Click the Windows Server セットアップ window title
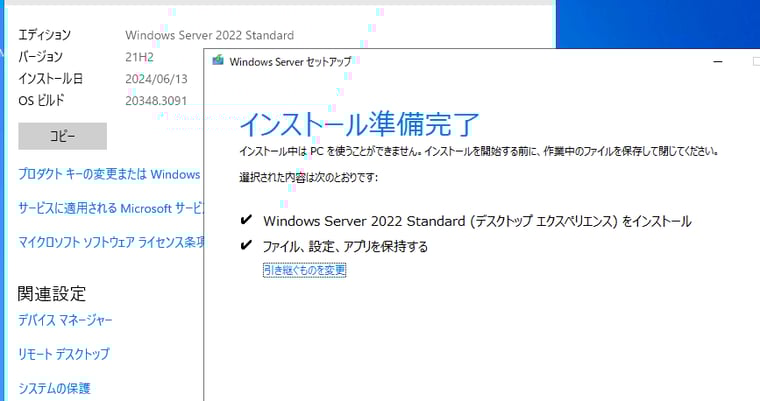Screen dimensions: 760x401 pyautogui.click(x=290, y=62)
